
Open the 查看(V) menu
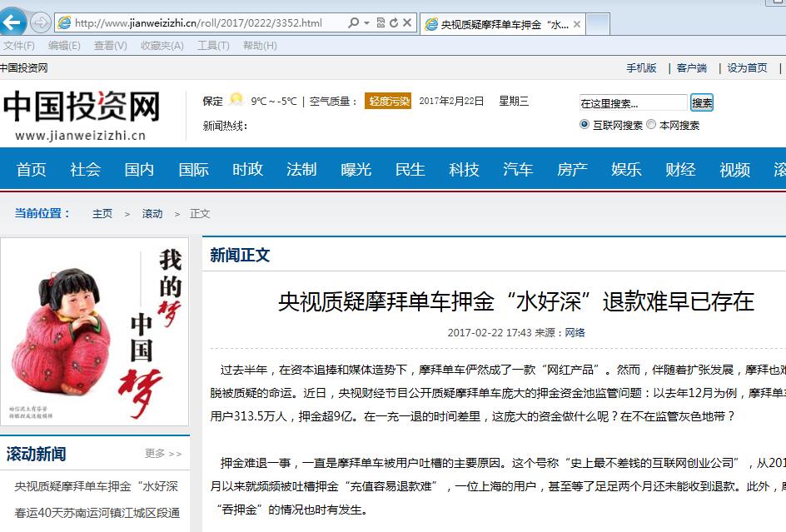tap(110, 46)
